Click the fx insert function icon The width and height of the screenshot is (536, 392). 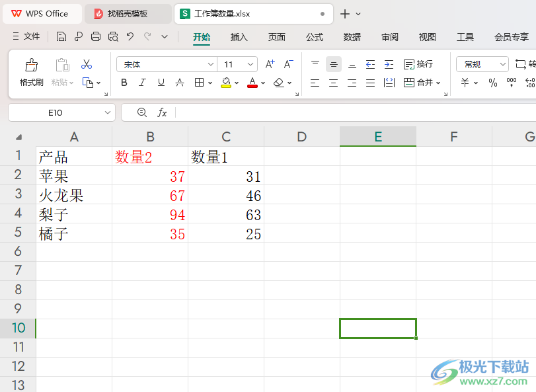[x=162, y=112]
